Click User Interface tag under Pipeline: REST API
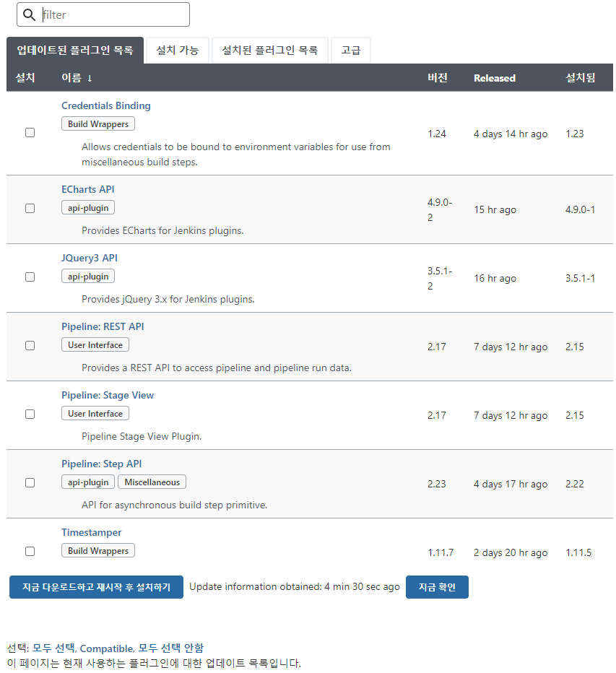 coord(95,345)
